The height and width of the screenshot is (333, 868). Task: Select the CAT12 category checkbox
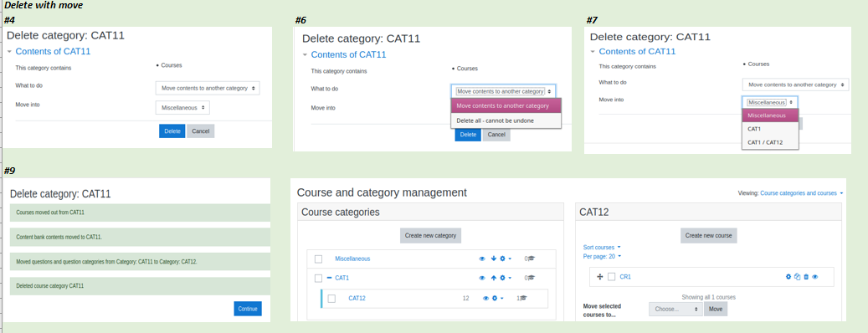click(331, 298)
